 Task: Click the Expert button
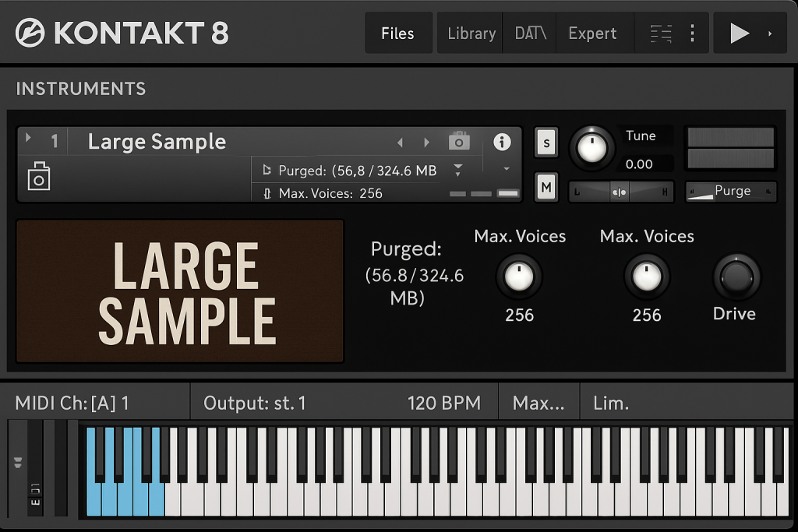(x=592, y=33)
